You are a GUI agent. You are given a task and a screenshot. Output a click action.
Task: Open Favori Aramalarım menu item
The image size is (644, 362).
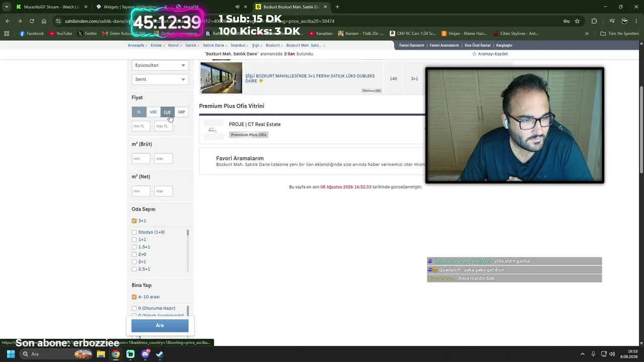pos(444,45)
